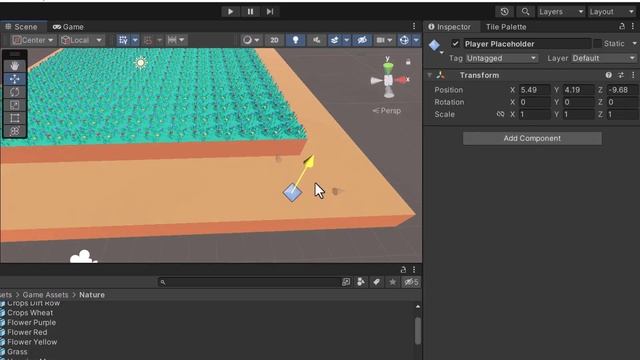Image resolution: width=640 pixels, height=360 pixels.
Task: Open the Scene view three-dot menu
Action: point(414,27)
